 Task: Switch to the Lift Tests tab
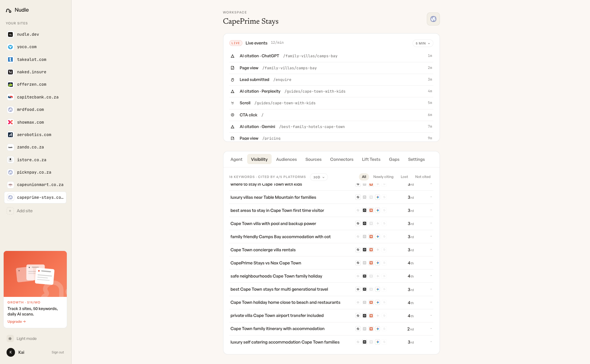[371, 159]
